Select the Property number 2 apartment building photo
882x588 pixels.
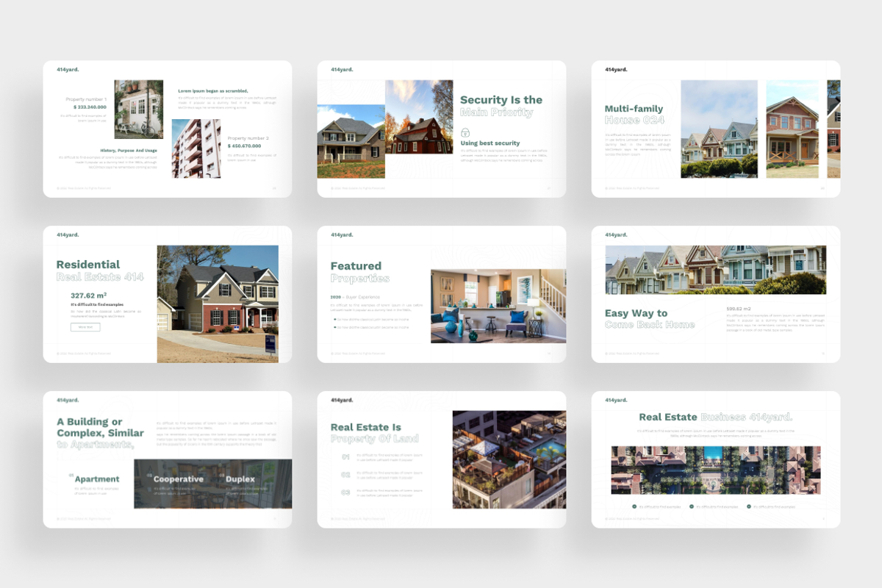click(x=196, y=148)
